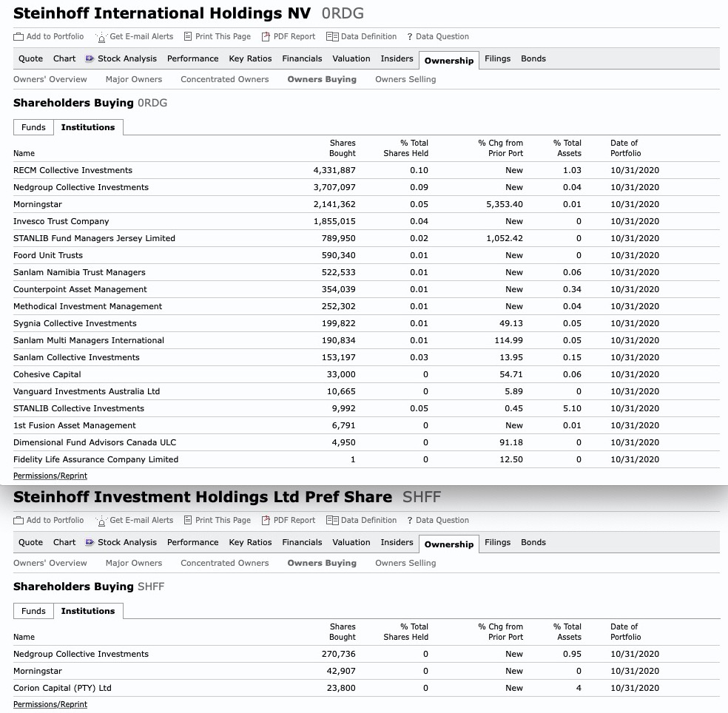
Task: Select the Institutions tab under SHFF
Action: click(x=88, y=610)
